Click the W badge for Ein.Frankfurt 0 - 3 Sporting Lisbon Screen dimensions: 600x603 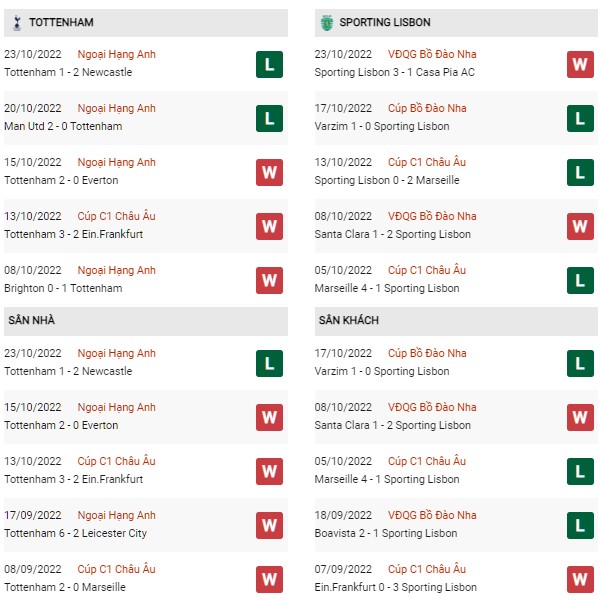[x=580, y=579]
